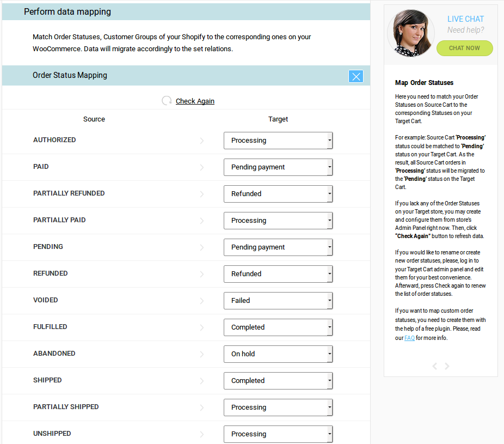Screen dimensions: 504x444
Task: Close the Order Status Mapping section
Action: tap(356, 76)
